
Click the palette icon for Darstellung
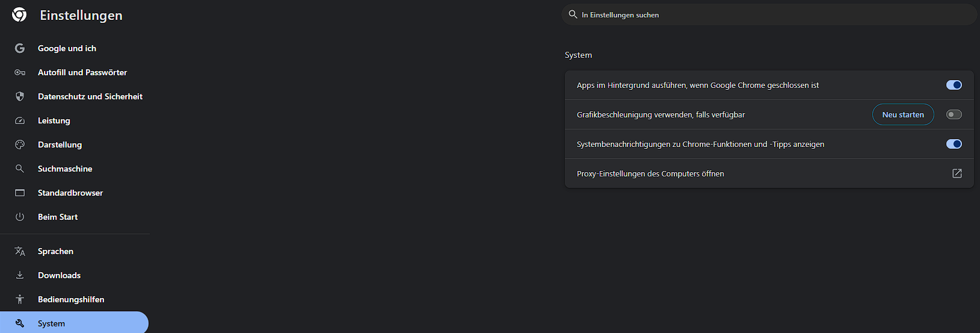(20, 145)
